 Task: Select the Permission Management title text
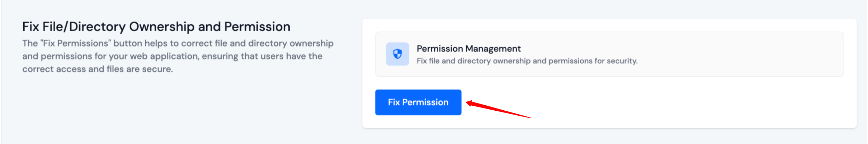[x=468, y=49]
